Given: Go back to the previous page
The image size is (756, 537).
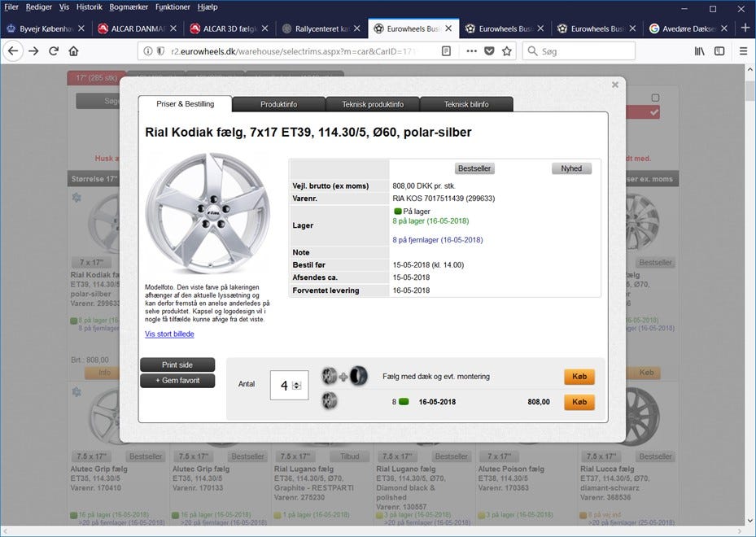Looking at the screenshot, I should 13,51.
